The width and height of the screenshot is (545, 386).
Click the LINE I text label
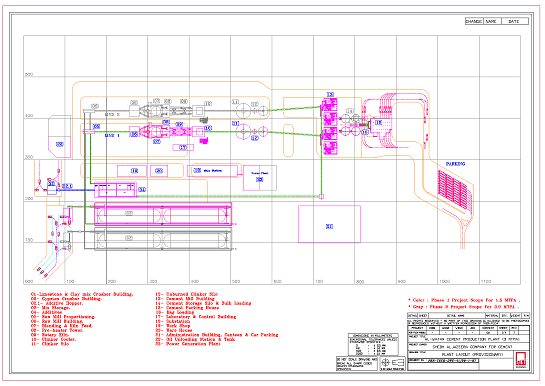[x=112, y=135]
